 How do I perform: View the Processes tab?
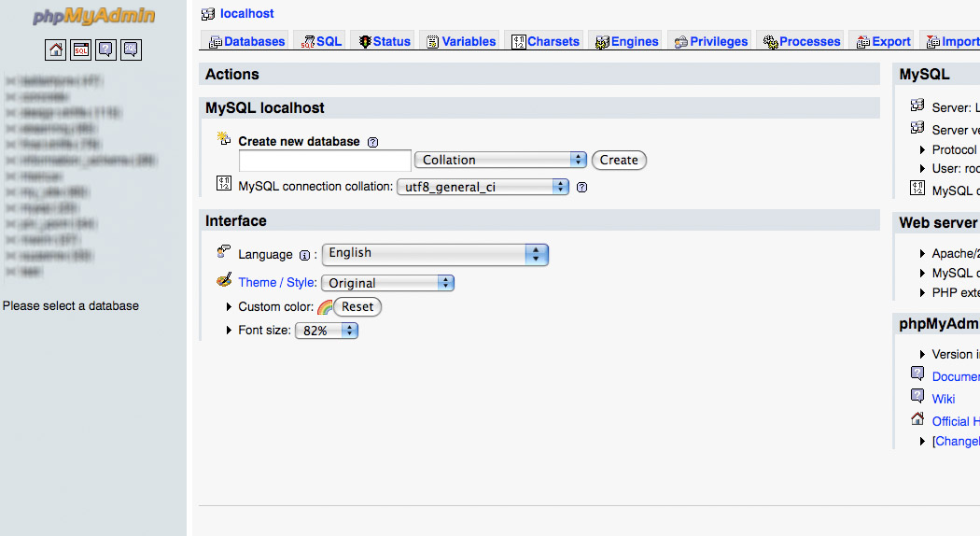pyautogui.click(x=801, y=41)
